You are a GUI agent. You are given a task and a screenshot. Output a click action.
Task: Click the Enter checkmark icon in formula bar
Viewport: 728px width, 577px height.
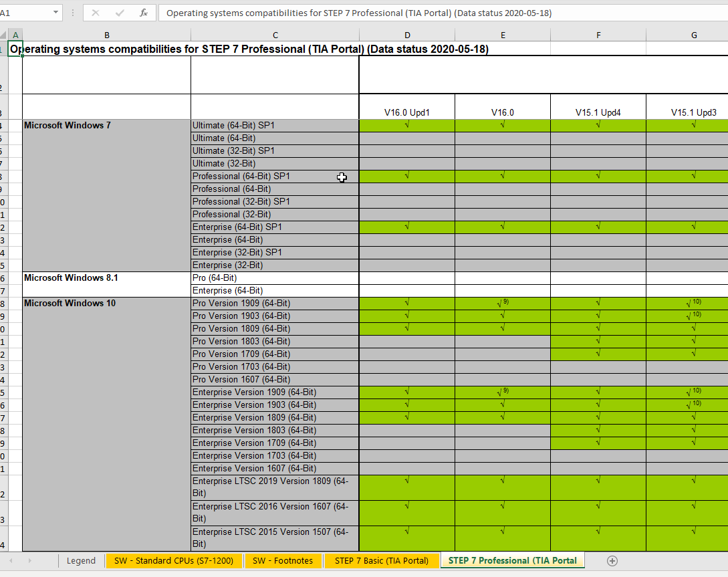coord(120,13)
